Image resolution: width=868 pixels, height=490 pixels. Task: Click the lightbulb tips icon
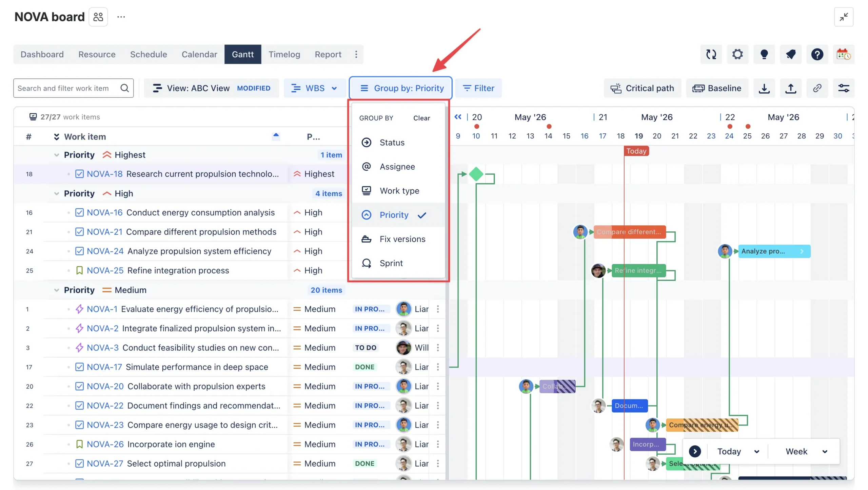[x=764, y=54]
